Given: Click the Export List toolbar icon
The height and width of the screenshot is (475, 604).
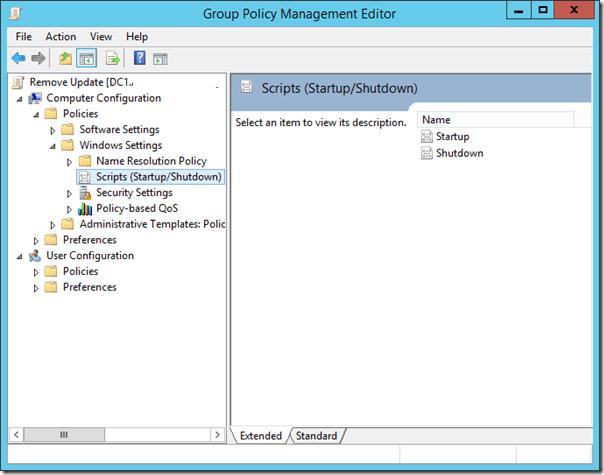Looking at the screenshot, I should [x=113, y=58].
